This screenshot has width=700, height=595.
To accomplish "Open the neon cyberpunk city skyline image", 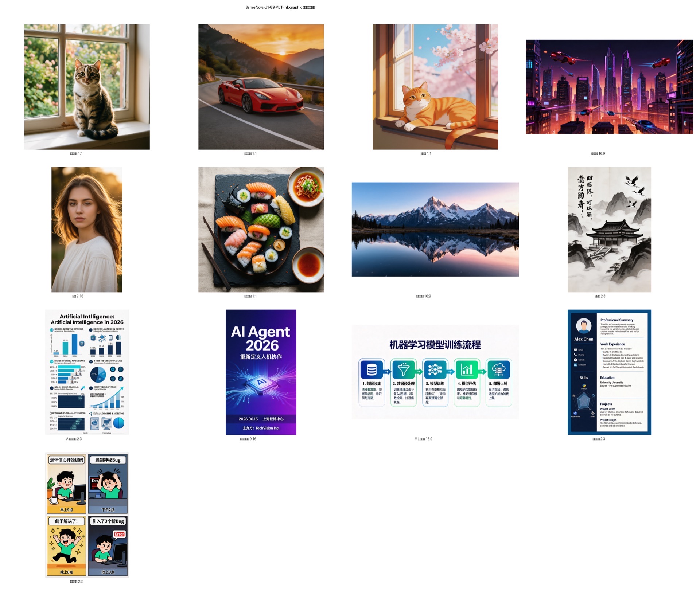I will [609, 87].
